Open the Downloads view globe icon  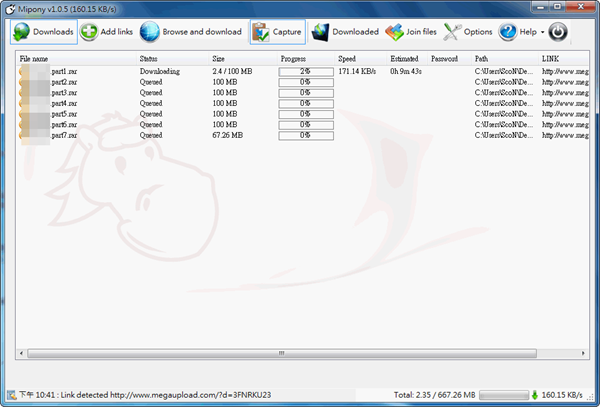[x=21, y=32]
